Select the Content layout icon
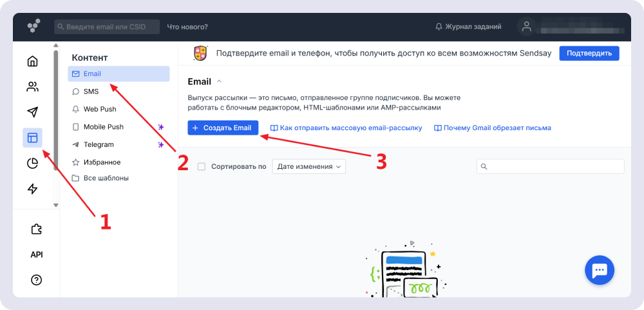Viewport: 644px width, 310px height. coord(32,137)
